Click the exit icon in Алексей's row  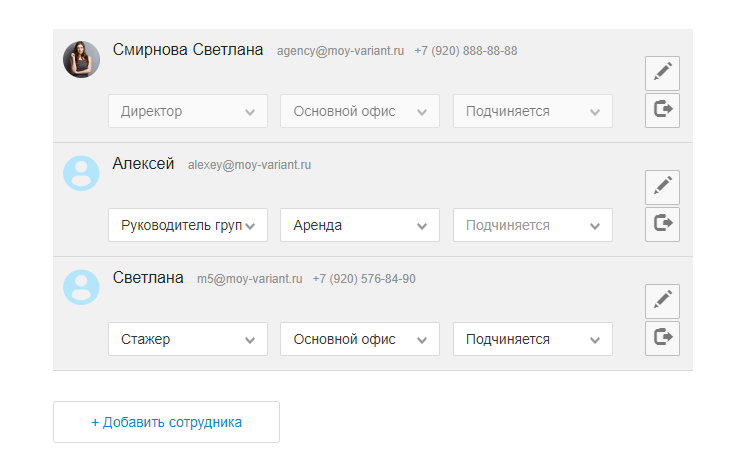pos(662,224)
